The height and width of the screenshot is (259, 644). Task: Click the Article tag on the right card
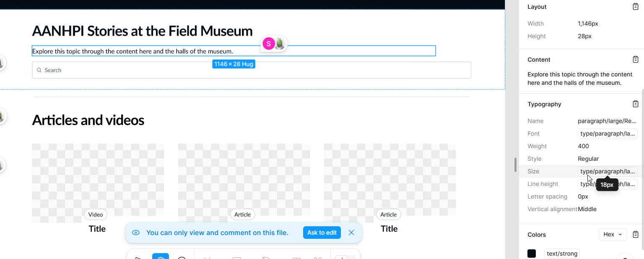point(388,215)
